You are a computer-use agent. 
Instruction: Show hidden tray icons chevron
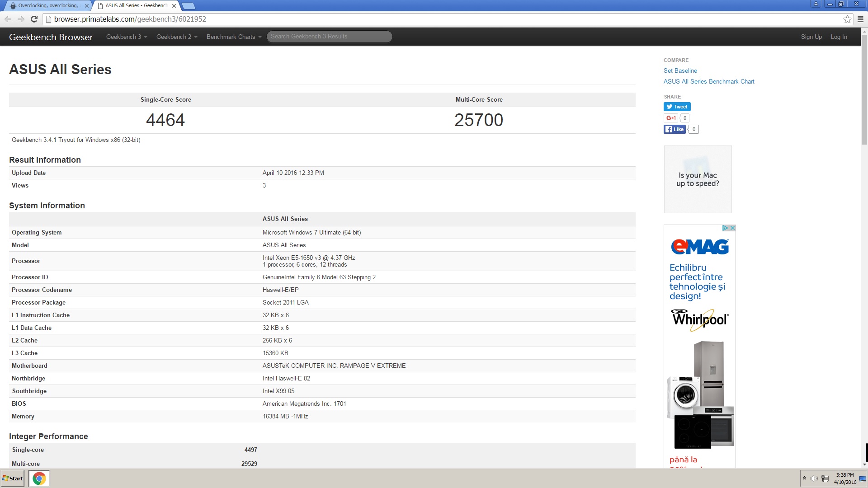click(x=804, y=478)
